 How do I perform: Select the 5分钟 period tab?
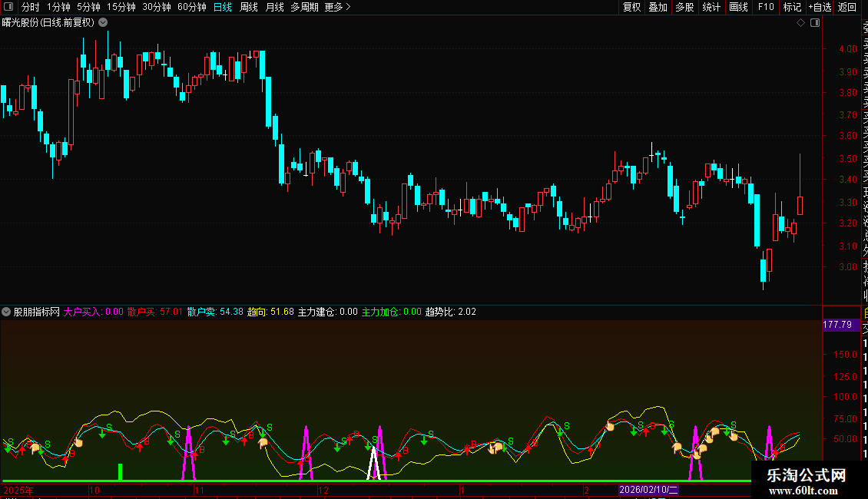click(88, 7)
